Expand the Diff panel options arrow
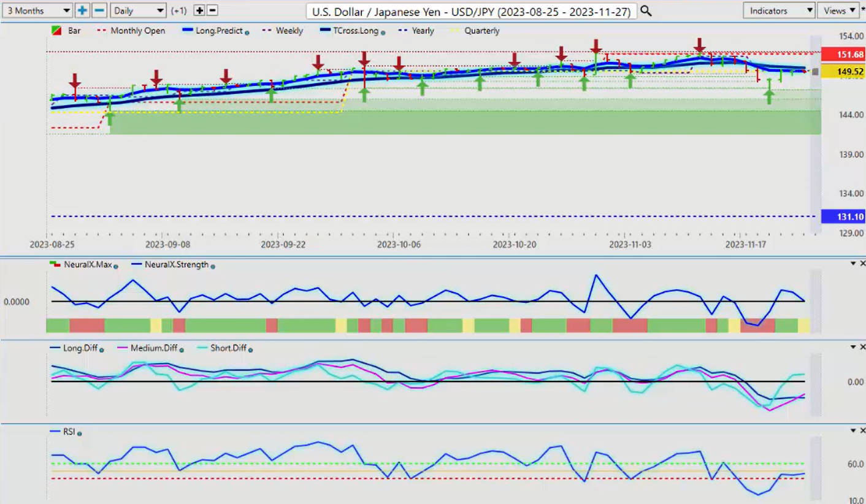 point(853,348)
